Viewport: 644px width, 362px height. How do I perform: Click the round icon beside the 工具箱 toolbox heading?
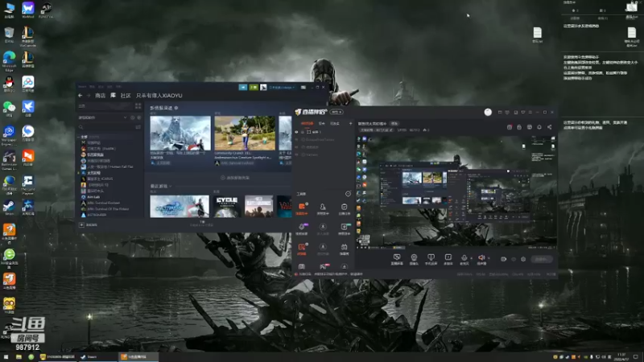click(348, 194)
